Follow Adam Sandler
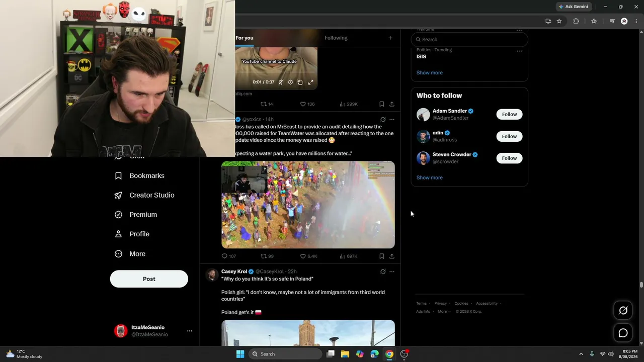Viewport: 644px width, 362px height. (509, 115)
